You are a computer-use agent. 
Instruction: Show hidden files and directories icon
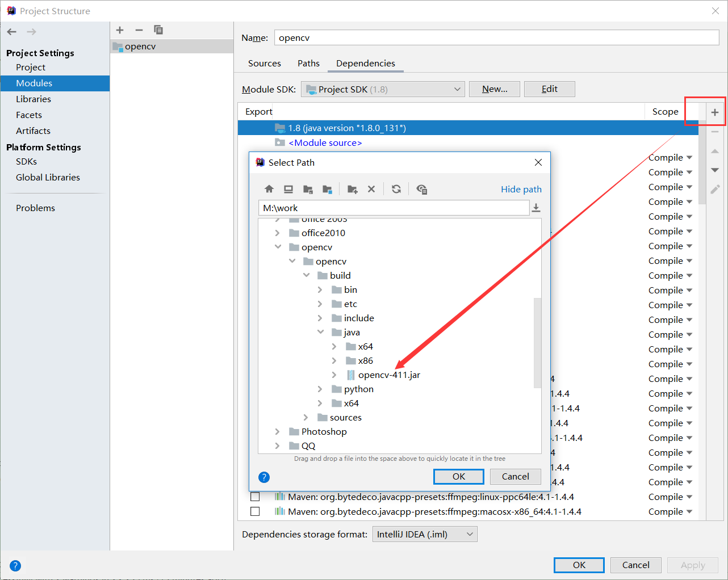click(421, 189)
